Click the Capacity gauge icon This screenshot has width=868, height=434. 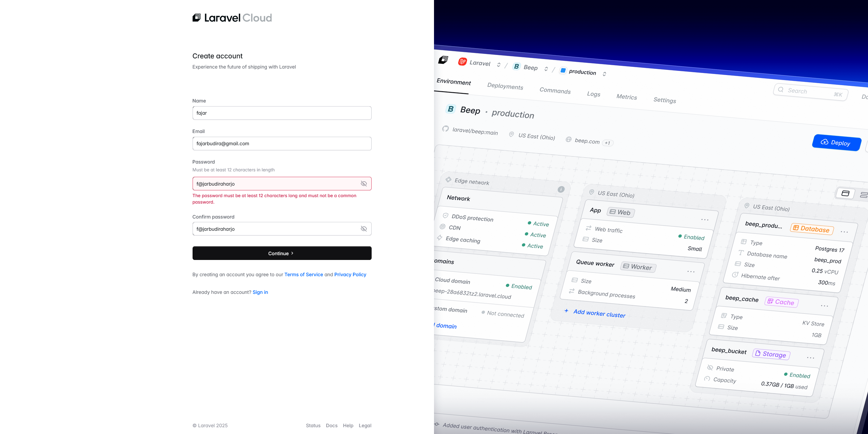tap(707, 378)
